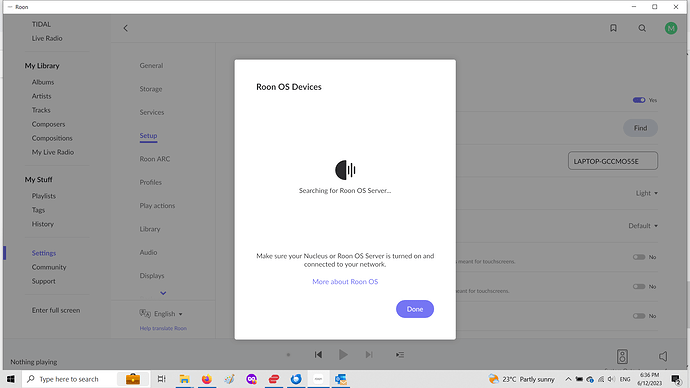
Task: Skip to next track
Action: click(369, 355)
